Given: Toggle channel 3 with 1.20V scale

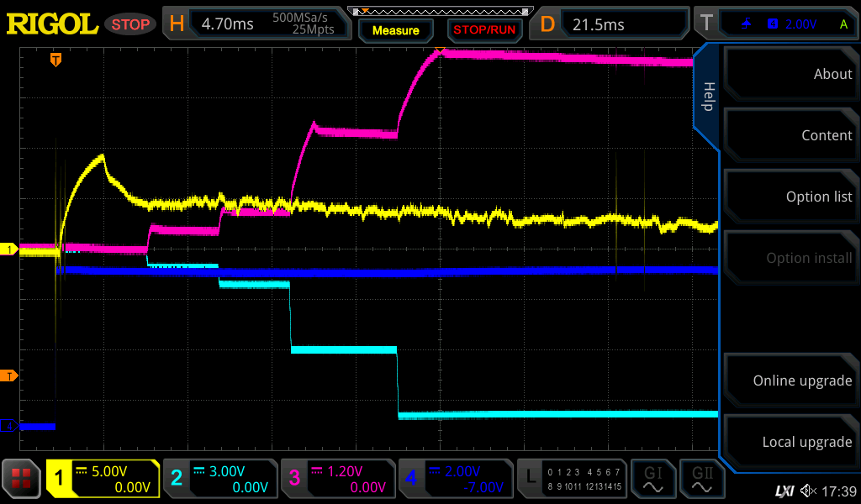Looking at the screenshot, I should (x=338, y=479).
